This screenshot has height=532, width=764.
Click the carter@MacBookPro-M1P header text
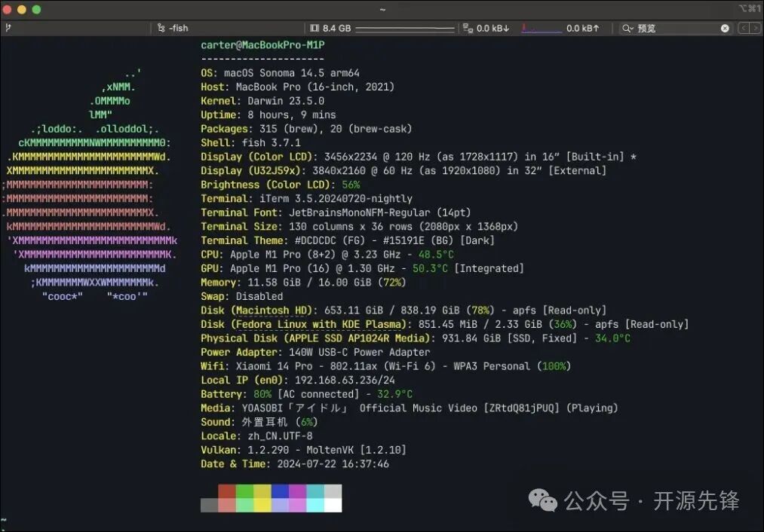tap(262, 45)
